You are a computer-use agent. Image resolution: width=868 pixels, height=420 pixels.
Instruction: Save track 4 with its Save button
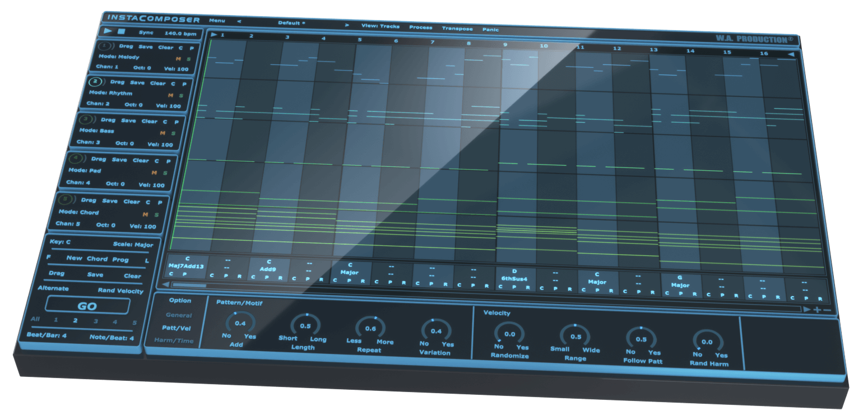click(119, 160)
